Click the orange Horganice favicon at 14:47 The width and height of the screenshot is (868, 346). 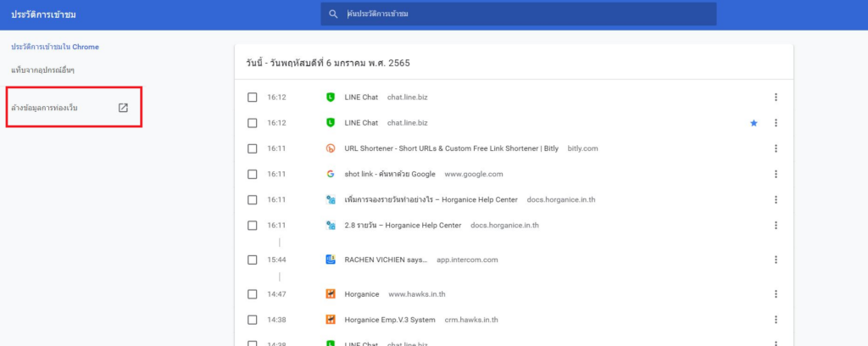tap(331, 294)
